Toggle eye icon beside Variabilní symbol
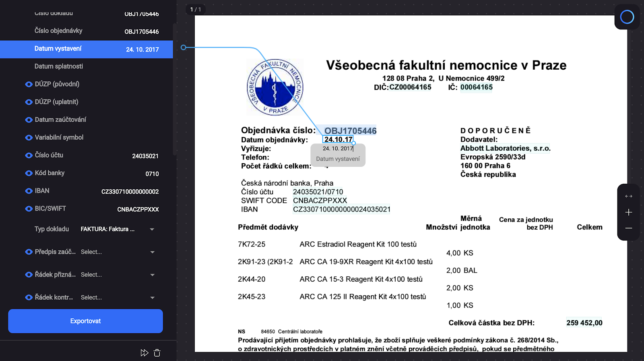 pyautogui.click(x=29, y=138)
